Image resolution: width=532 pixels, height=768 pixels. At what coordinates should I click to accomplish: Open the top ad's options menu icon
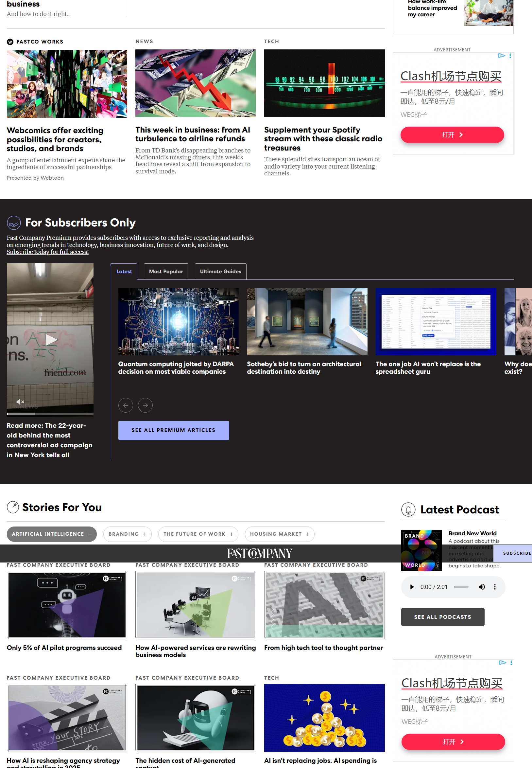(x=510, y=56)
